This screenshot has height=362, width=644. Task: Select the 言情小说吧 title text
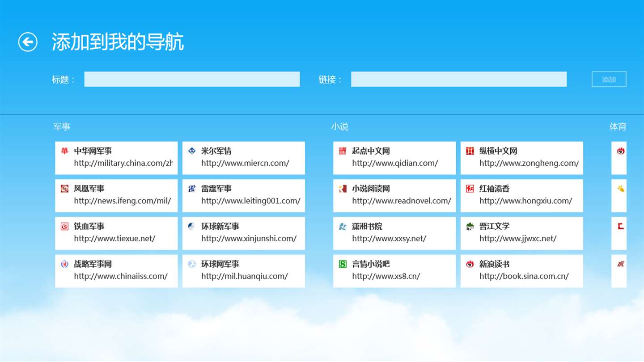pos(371,264)
